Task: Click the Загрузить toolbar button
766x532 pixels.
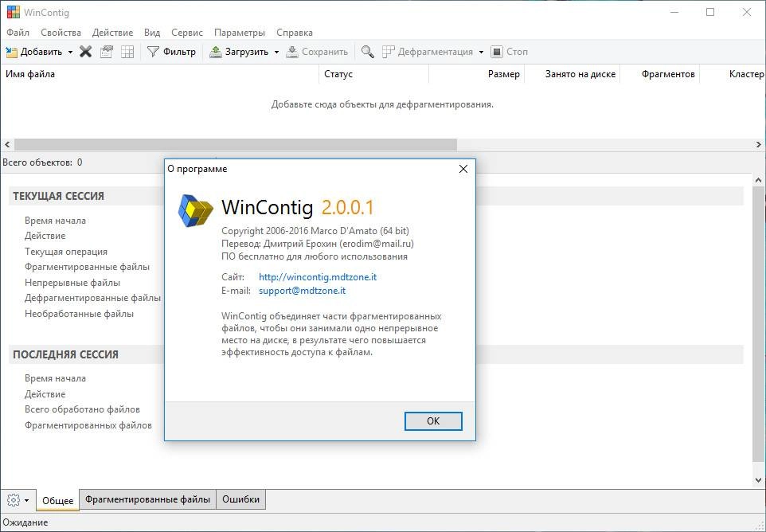Action: click(238, 52)
